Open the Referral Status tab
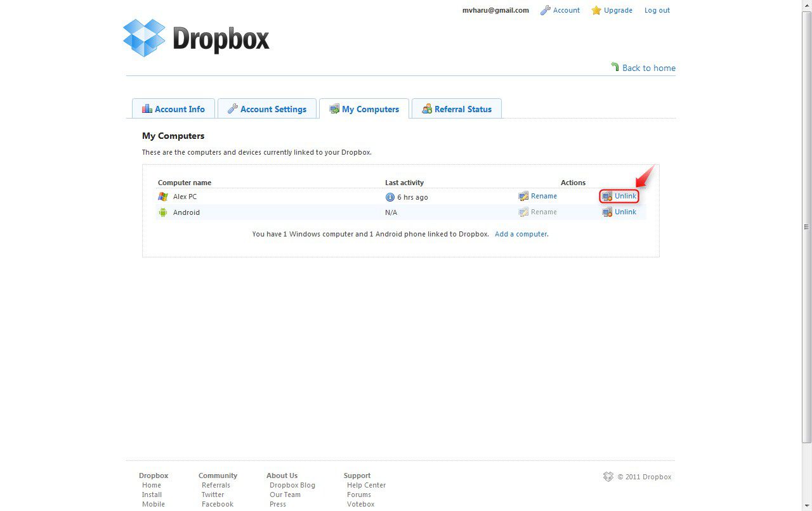The height and width of the screenshot is (511, 812). [x=457, y=108]
